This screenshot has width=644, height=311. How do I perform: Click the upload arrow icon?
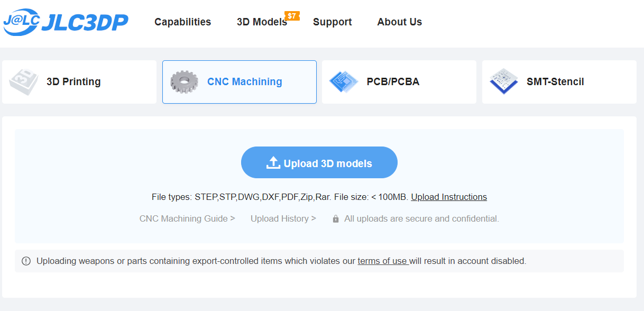pos(273,163)
